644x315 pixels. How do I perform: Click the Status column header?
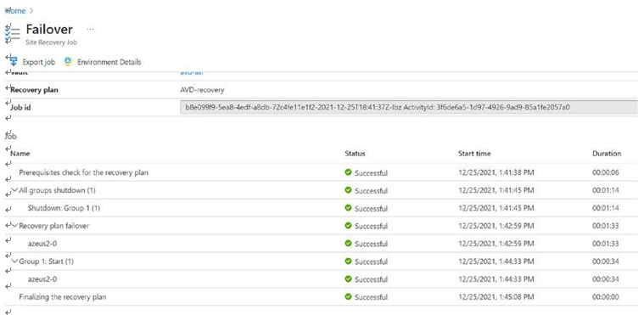pos(355,154)
